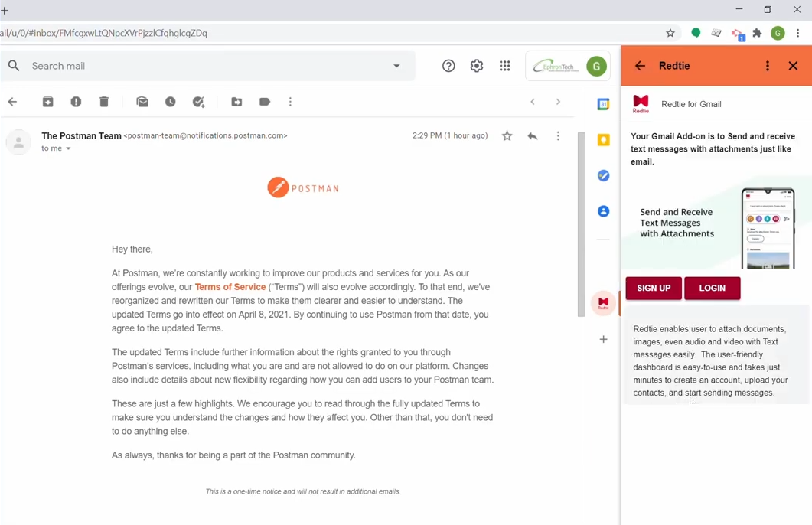Click sender avatar of Postman Team
Screen dimensions: 812x525
(18, 142)
